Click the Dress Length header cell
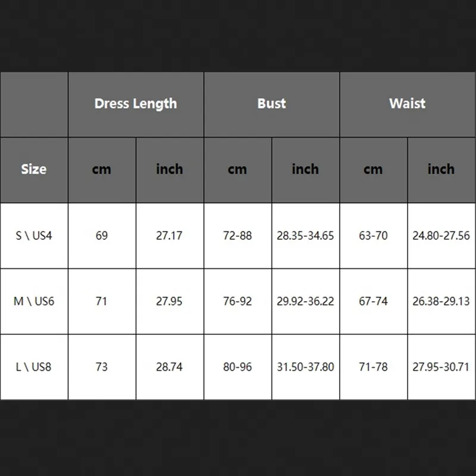Image resolution: width=476 pixels, height=476 pixels. tap(136, 105)
